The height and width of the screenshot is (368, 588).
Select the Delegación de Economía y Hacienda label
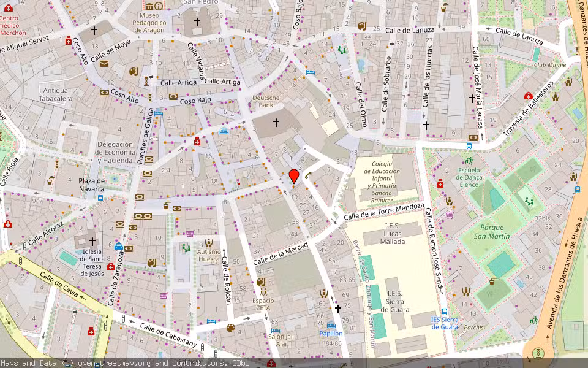pos(115,152)
